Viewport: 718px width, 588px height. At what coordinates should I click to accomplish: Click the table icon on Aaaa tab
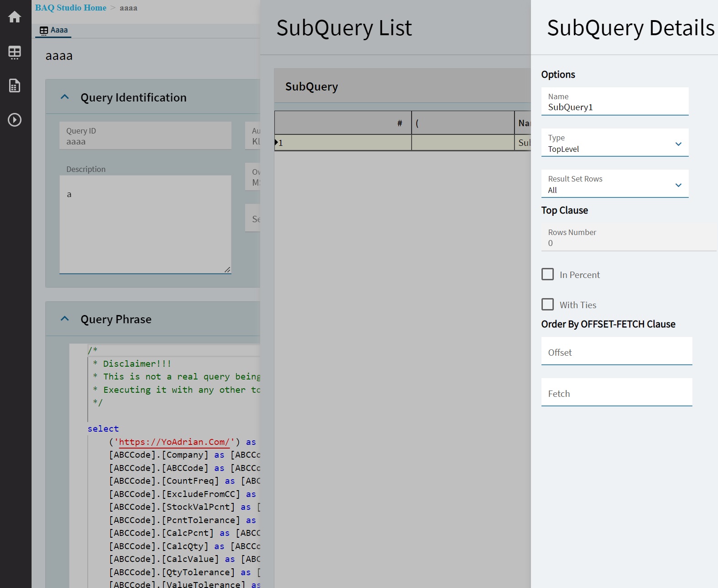point(44,31)
